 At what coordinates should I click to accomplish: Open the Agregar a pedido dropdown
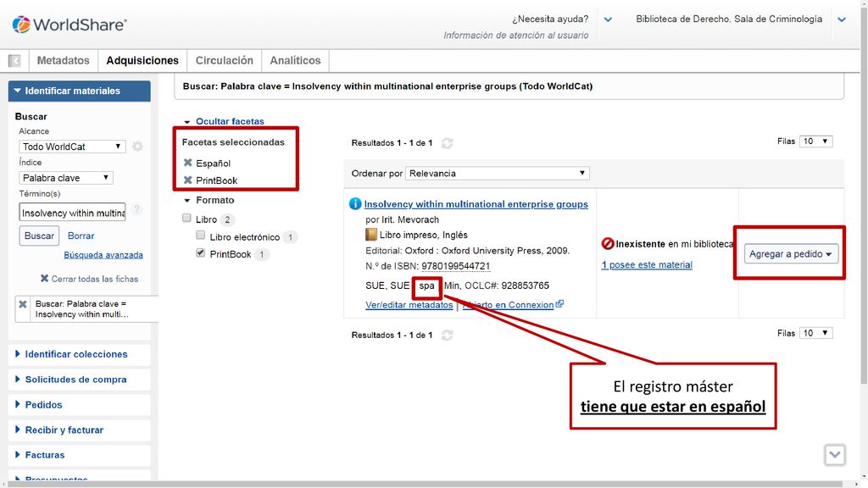(x=791, y=254)
